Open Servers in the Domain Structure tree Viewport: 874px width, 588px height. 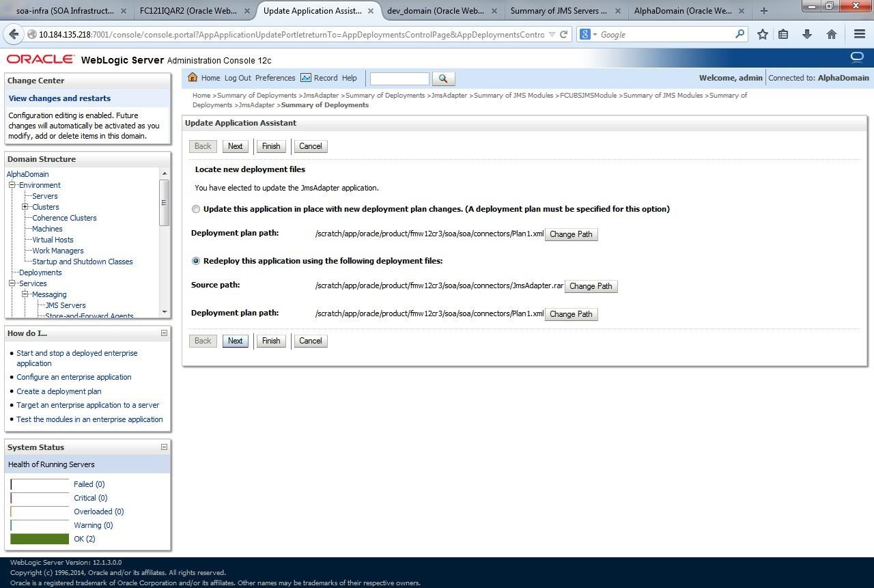point(45,196)
